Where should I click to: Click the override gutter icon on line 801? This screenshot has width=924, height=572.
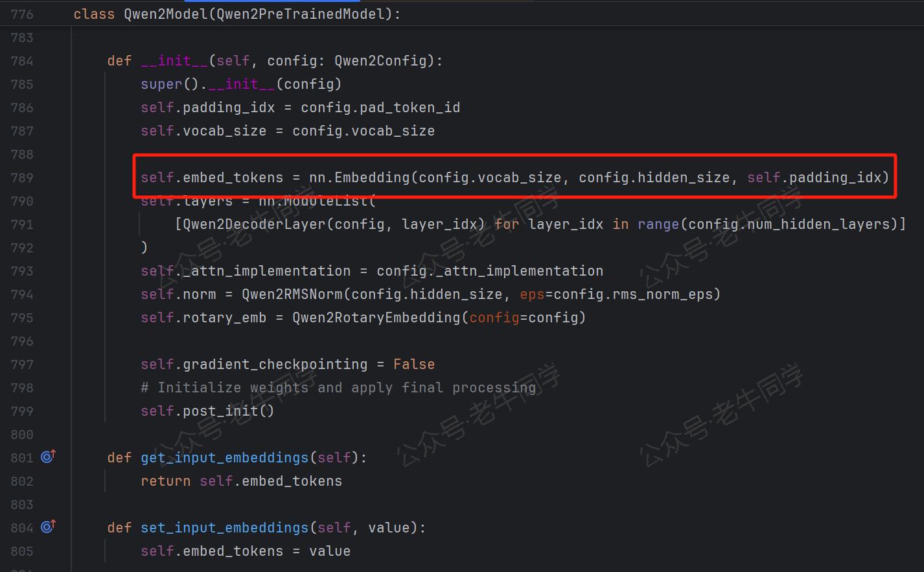click(x=49, y=457)
